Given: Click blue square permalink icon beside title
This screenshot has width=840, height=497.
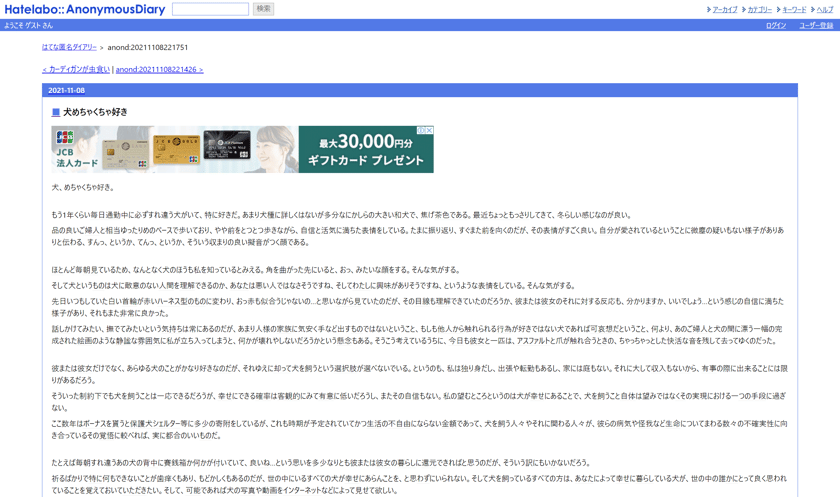Looking at the screenshot, I should (56, 112).
